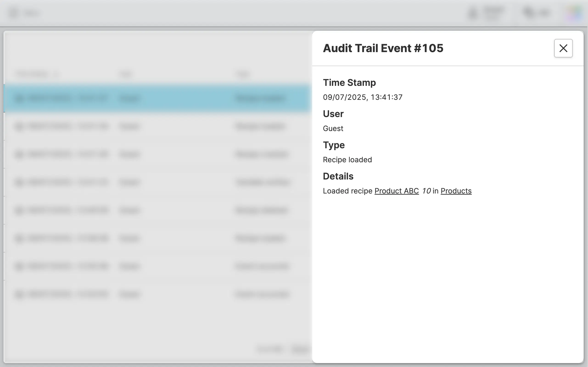588x367 pixels.
Task: Click the Recipe loaded type value
Action: pos(347,160)
